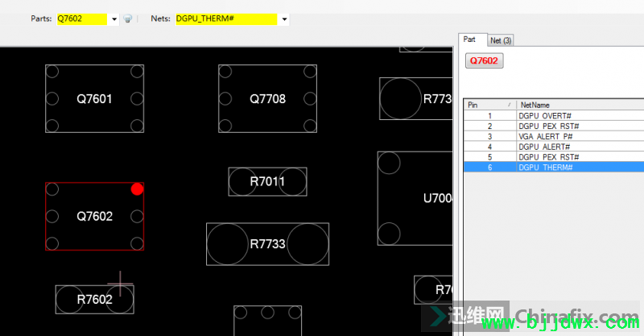Viewport: 644px width, 336px height.
Task: Select component Q7601 on the board
Action: coord(94,99)
